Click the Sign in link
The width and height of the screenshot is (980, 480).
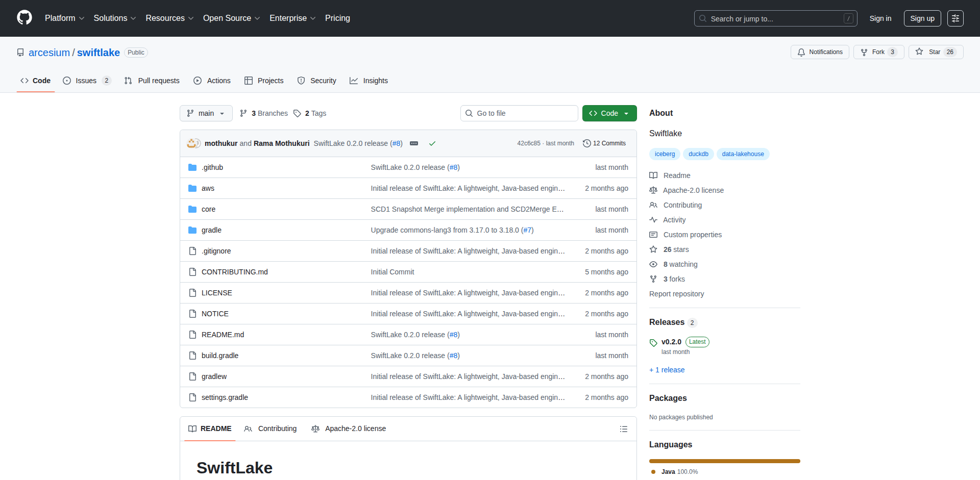point(880,18)
